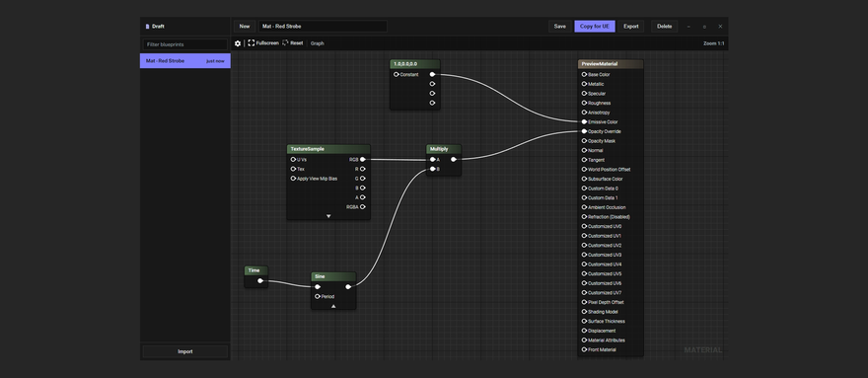Click Multiply node A input pin
Viewport: 868px width, 378px height.
pos(432,159)
